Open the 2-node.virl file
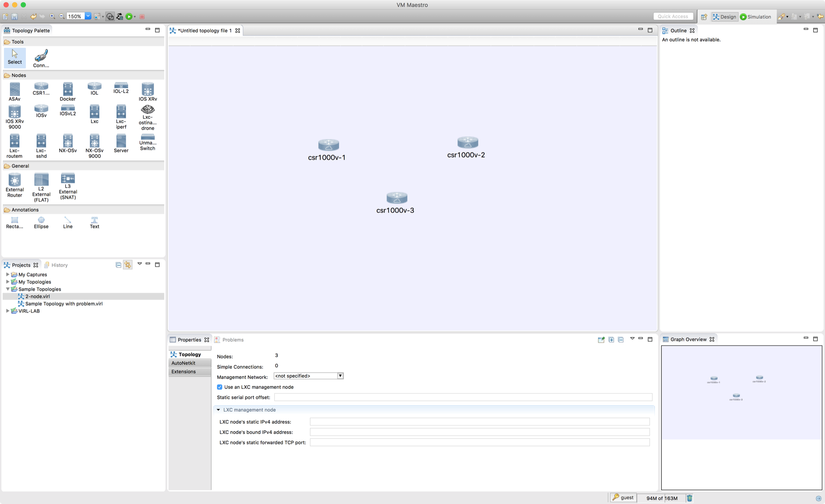825x504 pixels. coord(37,296)
